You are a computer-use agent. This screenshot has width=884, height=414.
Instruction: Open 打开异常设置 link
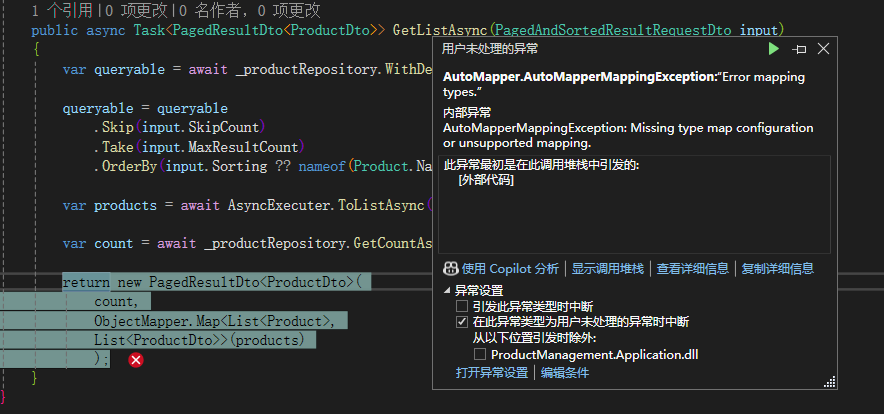point(492,373)
